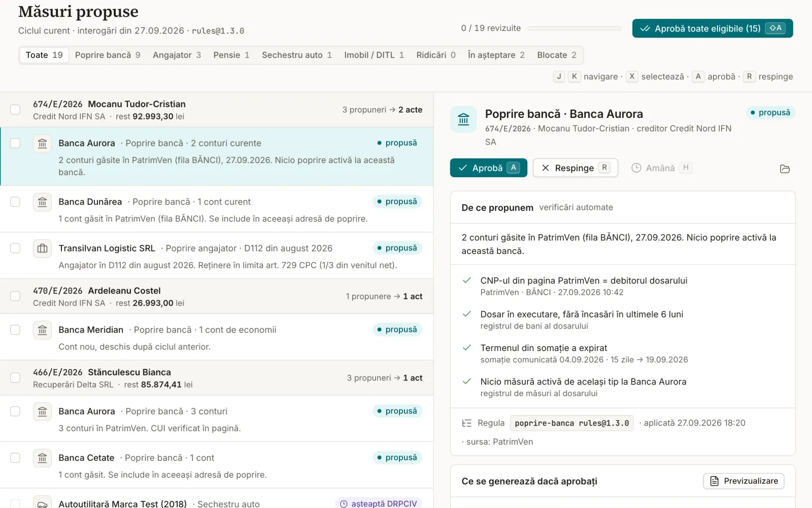Open the Blocate tab
Image resolution: width=812 pixels, height=508 pixels.
[557, 55]
